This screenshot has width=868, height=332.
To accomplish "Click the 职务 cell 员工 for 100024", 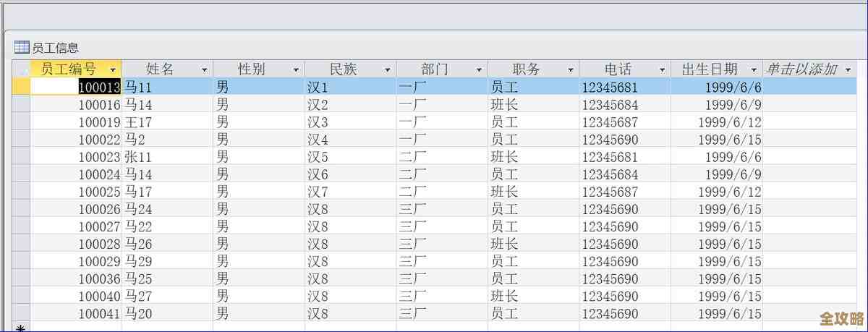I will point(533,174).
